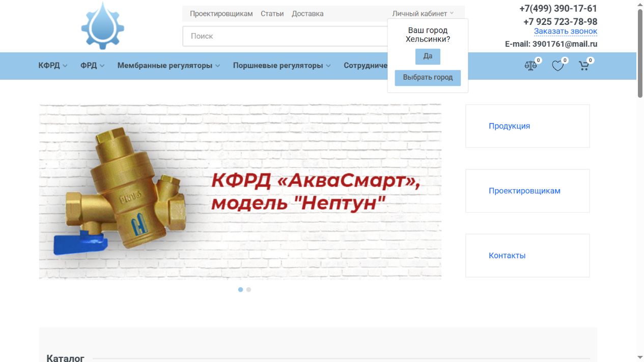Click Заказать звонок link
The width and height of the screenshot is (644, 362).
[x=566, y=31]
